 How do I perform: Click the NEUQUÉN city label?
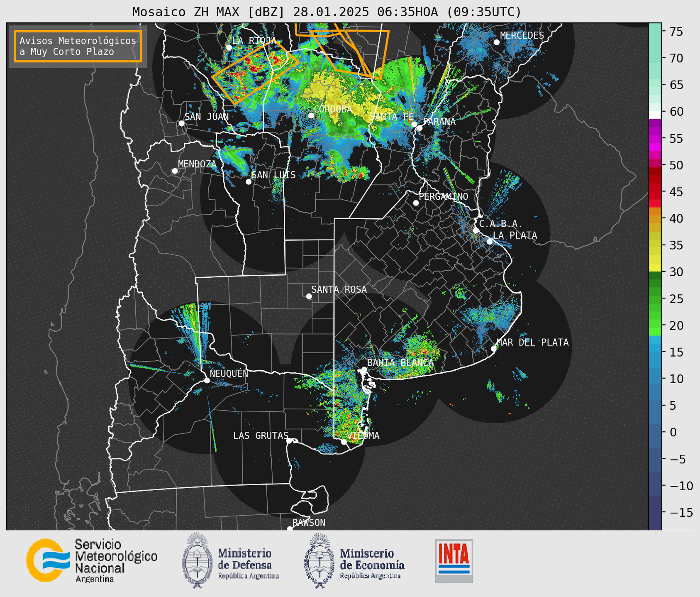pos(229,373)
